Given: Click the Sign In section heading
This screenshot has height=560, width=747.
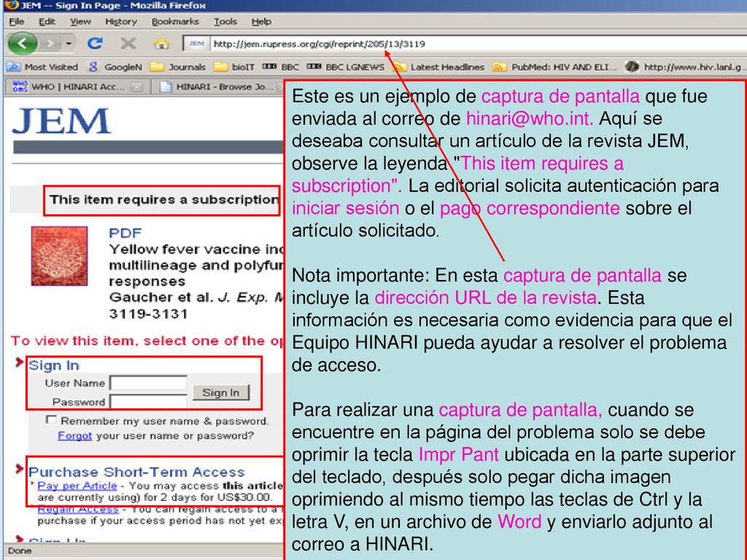Looking at the screenshot, I should tap(54, 365).
